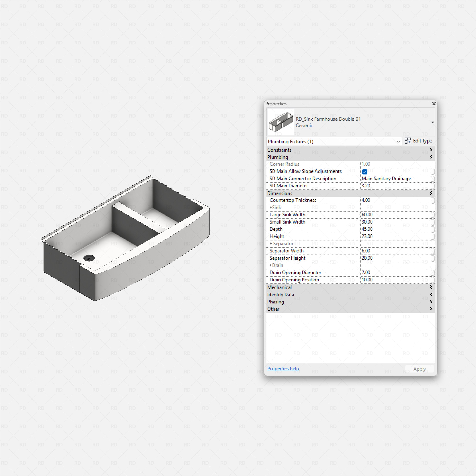Image resolution: width=476 pixels, height=476 pixels.
Task: Click associate parameter button beside Countertop Thickness
Action: [433, 200]
